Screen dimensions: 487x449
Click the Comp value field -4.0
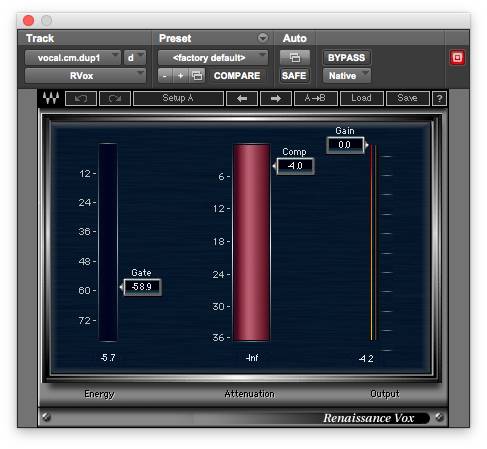click(295, 166)
